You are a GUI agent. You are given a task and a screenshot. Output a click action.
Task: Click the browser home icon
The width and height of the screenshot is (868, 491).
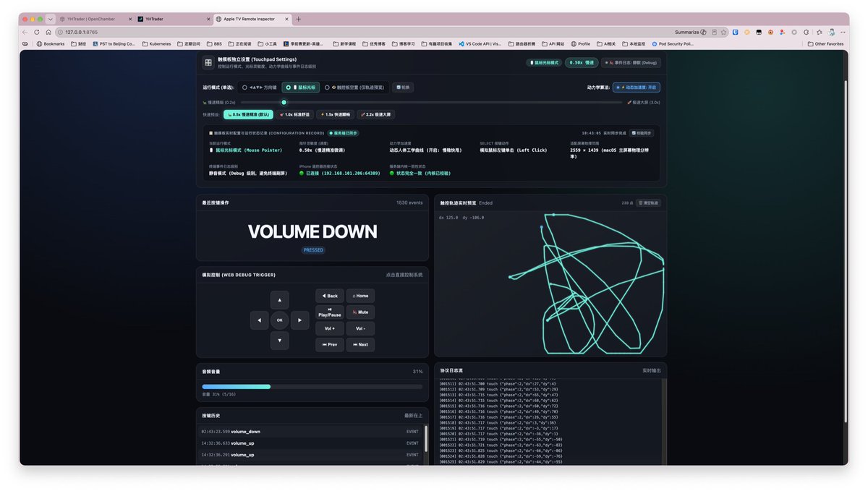(48, 32)
